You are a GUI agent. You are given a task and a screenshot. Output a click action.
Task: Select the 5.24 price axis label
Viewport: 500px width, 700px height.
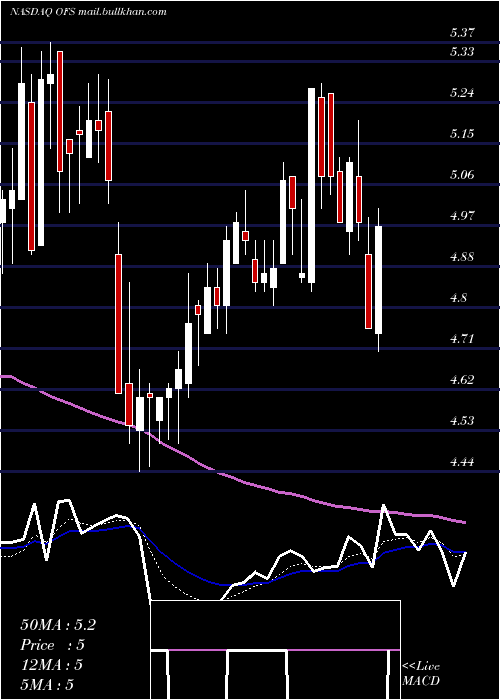click(462, 93)
